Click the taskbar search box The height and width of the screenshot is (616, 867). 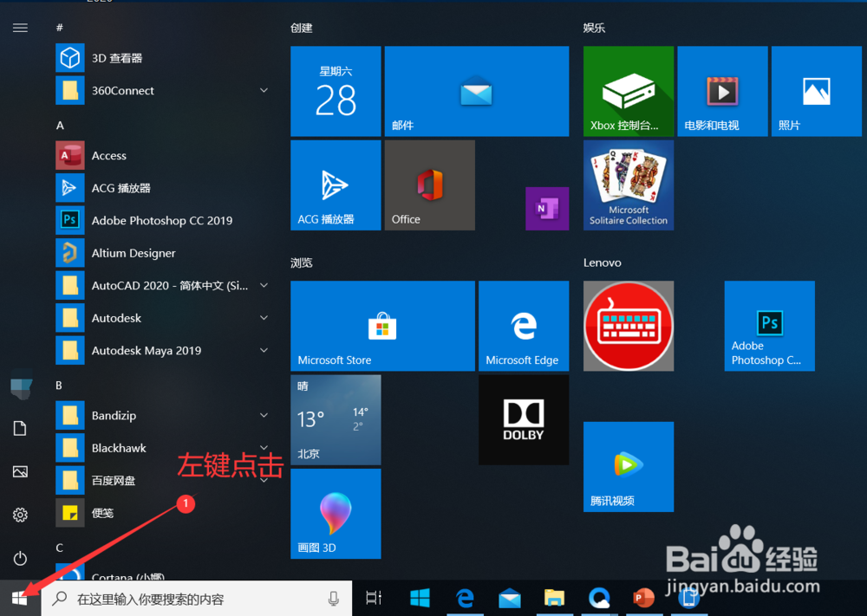[x=197, y=599]
